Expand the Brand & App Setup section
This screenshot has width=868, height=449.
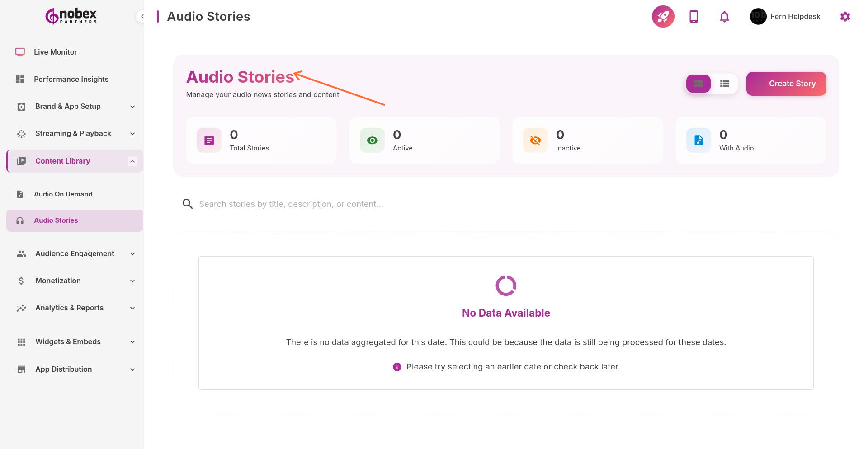(132, 107)
